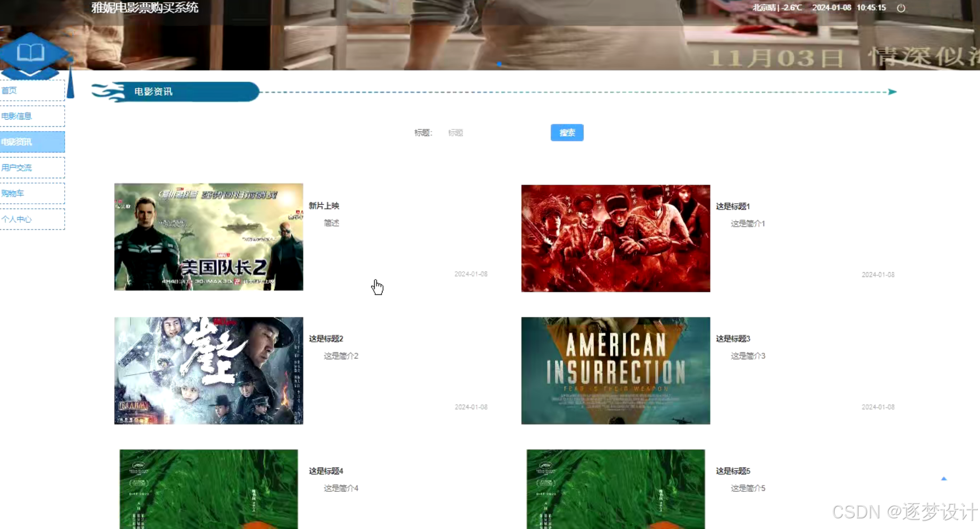Open the American Insurrection poster thumbnail

coord(615,371)
